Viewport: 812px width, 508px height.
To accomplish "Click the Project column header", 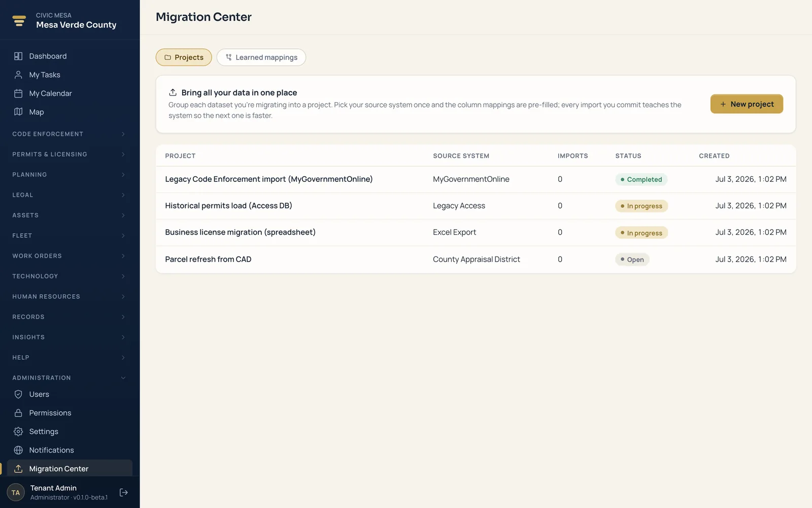I will pyautogui.click(x=180, y=156).
